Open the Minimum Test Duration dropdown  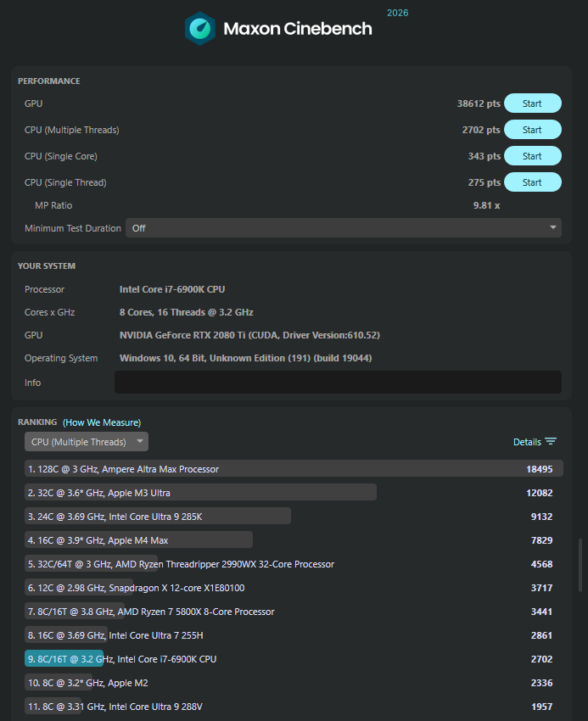344,228
